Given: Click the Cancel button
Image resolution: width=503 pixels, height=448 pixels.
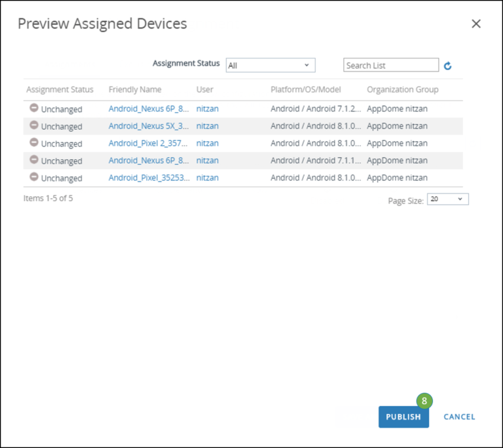Looking at the screenshot, I should [x=459, y=417].
